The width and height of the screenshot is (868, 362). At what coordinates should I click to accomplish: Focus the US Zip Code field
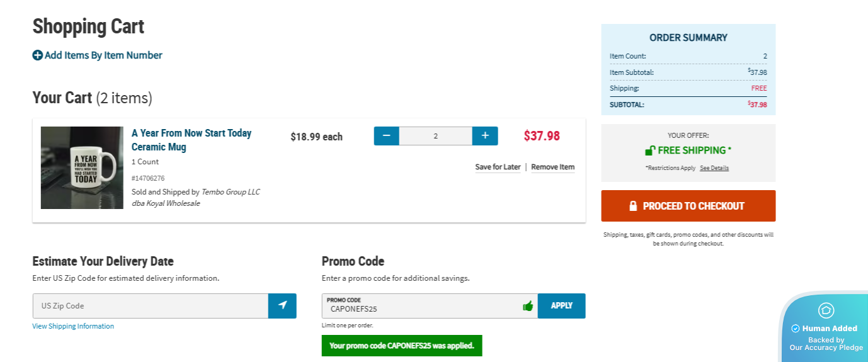pyautogui.click(x=151, y=306)
